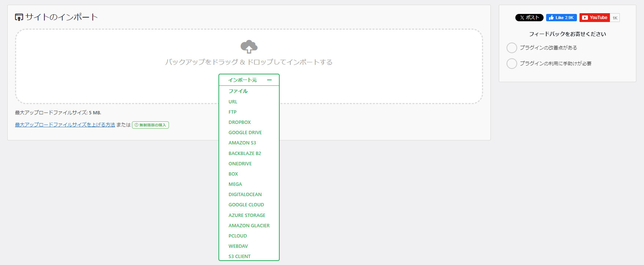
Task: Click the cloud upload icon
Action: (249, 47)
